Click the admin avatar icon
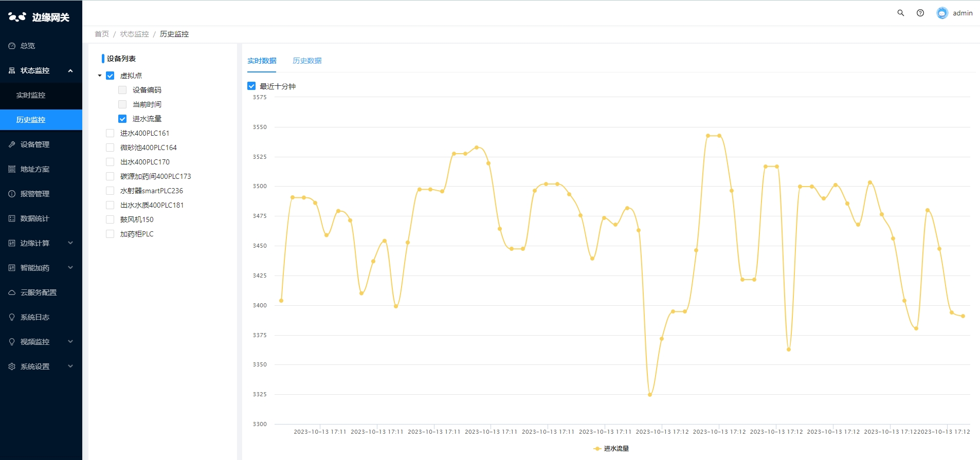The width and height of the screenshot is (980, 460). 942,13
